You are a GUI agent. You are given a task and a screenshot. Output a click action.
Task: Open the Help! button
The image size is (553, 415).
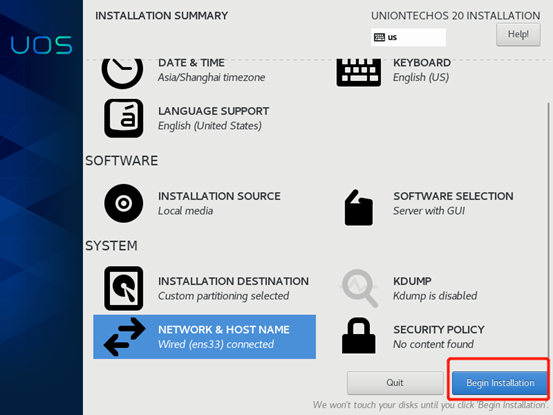[518, 34]
